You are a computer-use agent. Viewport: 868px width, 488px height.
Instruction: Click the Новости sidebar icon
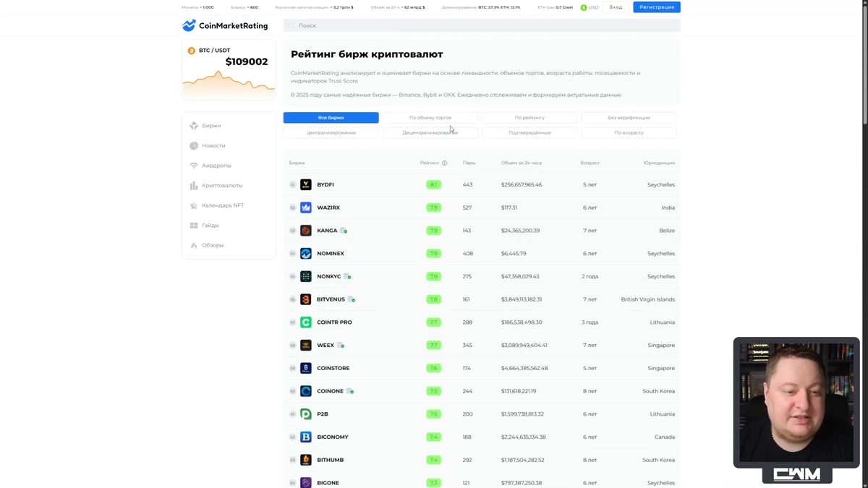click(194, 145)
